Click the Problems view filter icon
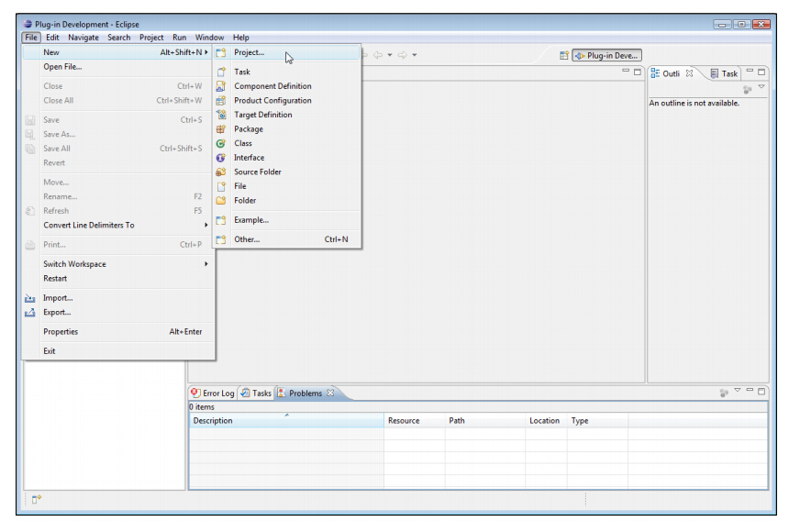The height and width of the screenshot is (532, 789). point(724,393)
